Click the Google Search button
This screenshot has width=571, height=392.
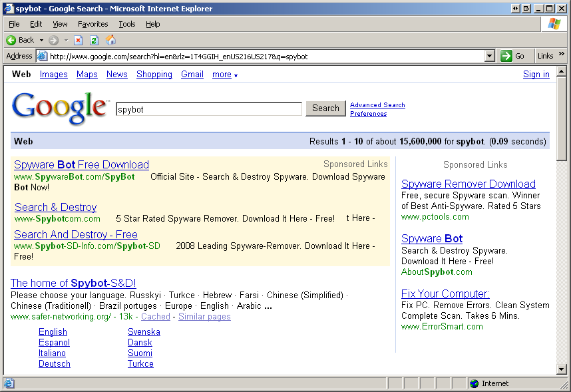[x=325, y=108]
